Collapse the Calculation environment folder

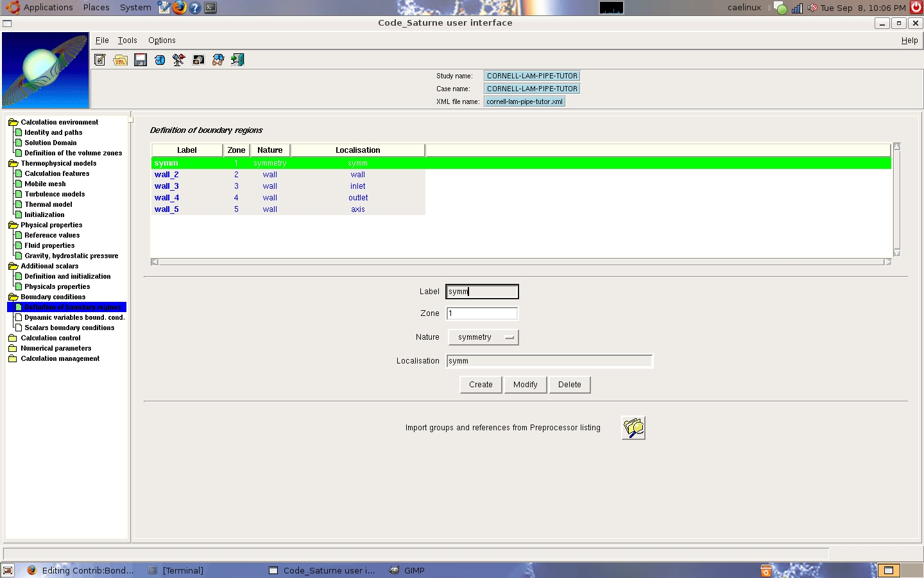pyautogui.click(x=13, y=122)
